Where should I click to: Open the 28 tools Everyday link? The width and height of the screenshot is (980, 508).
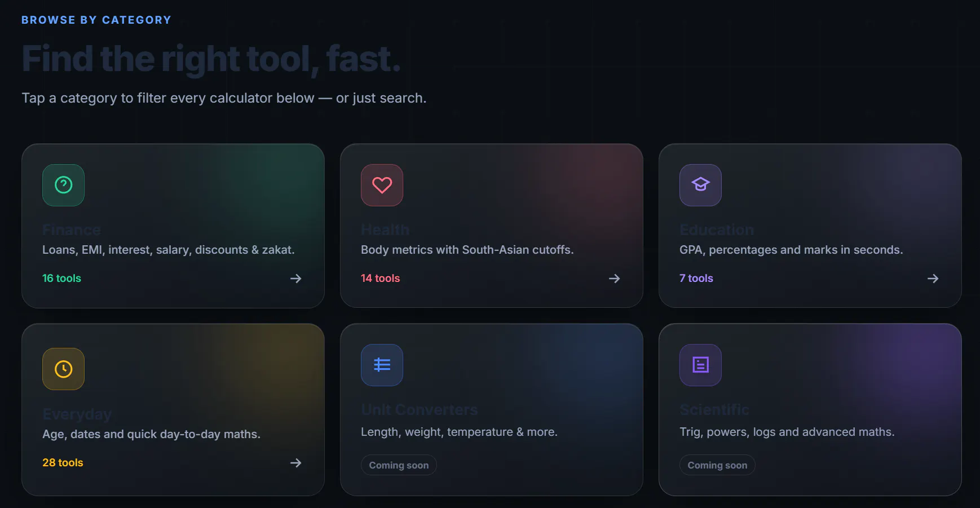(63, 463)
